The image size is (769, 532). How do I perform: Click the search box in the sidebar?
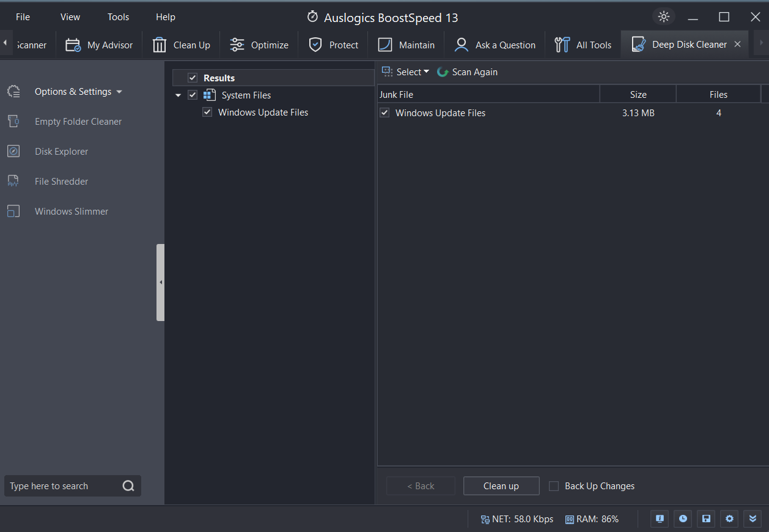point(73,486)
